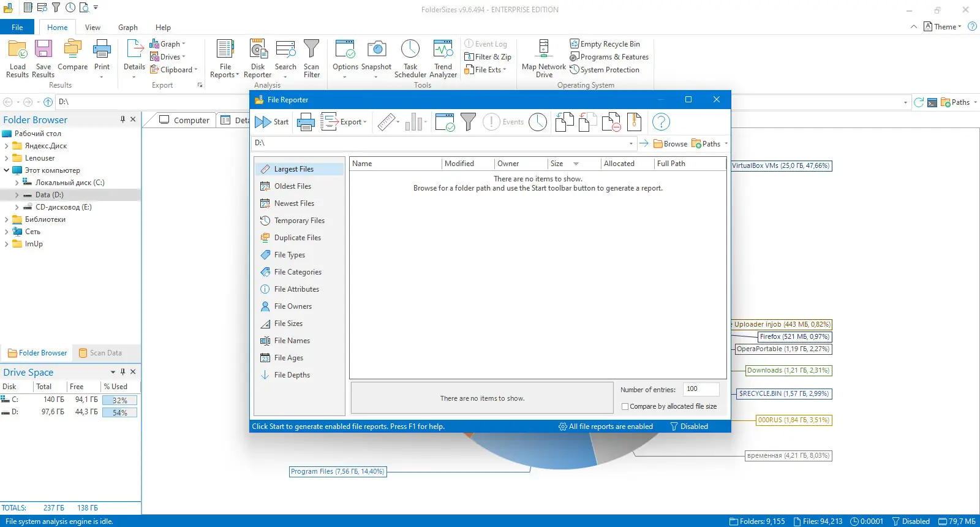Open System Protection from the ribbon
The height and width of the screenshot is (527, 980).
605,70
